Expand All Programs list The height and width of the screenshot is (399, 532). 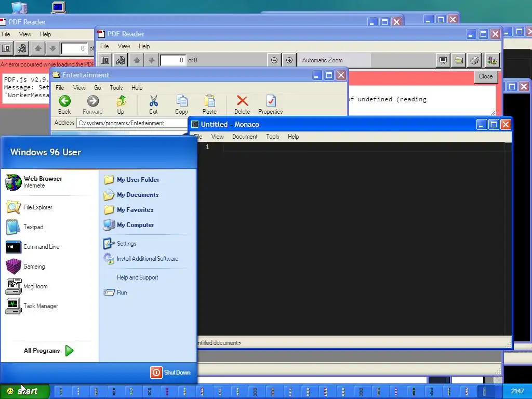click(48, 351)
